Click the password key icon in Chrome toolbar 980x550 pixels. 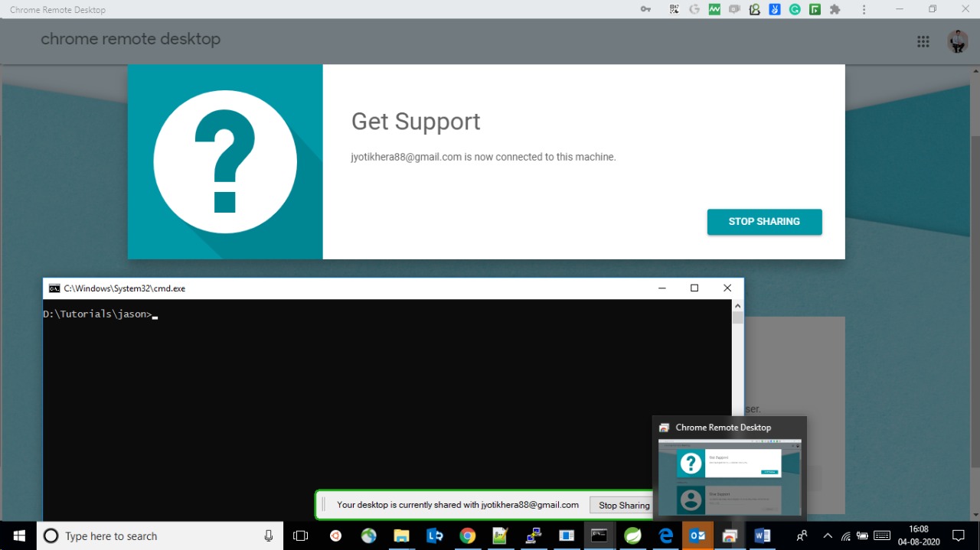coord(646,10)
